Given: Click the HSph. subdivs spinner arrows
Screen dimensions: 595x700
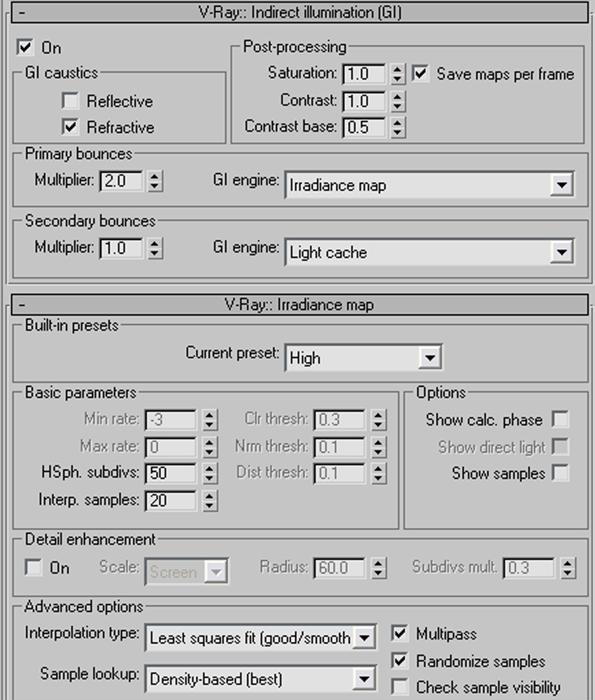Looking at the screenshot, I should point(209,473).
